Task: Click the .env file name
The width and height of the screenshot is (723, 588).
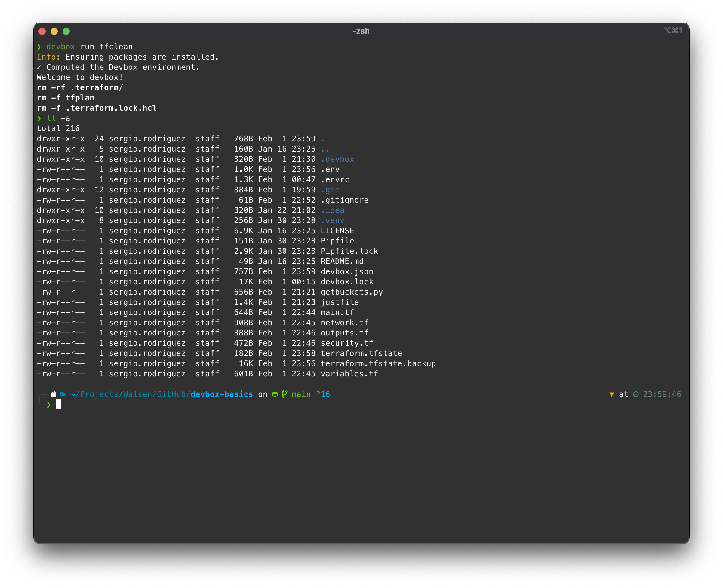Action: (330, 169)
